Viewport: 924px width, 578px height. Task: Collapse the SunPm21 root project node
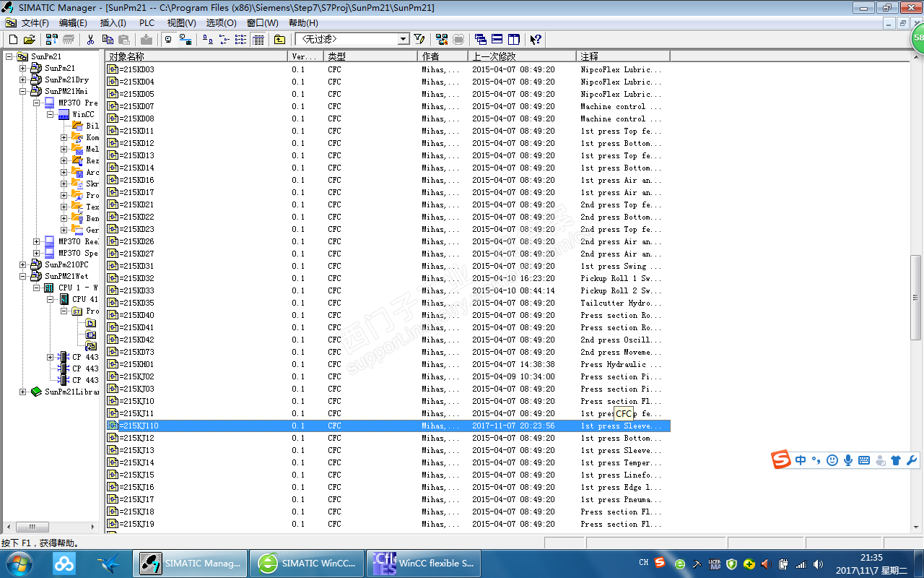9,56
